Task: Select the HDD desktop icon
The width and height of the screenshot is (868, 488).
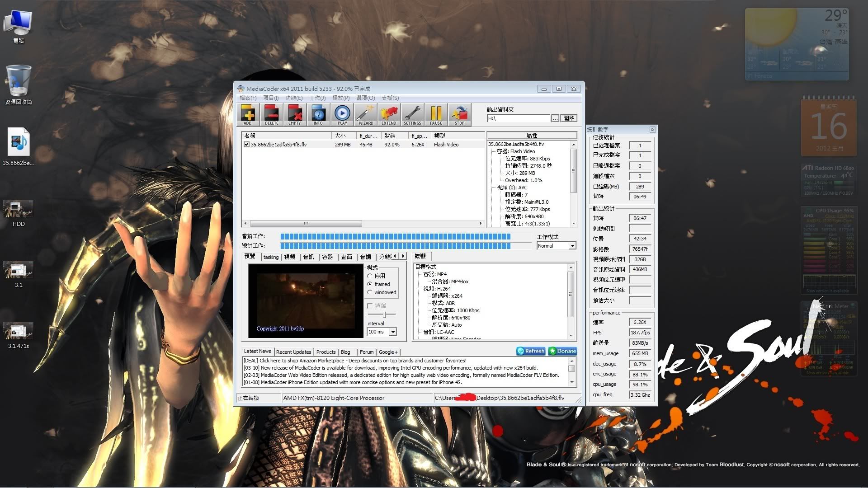Action: [x=19, y=213]
